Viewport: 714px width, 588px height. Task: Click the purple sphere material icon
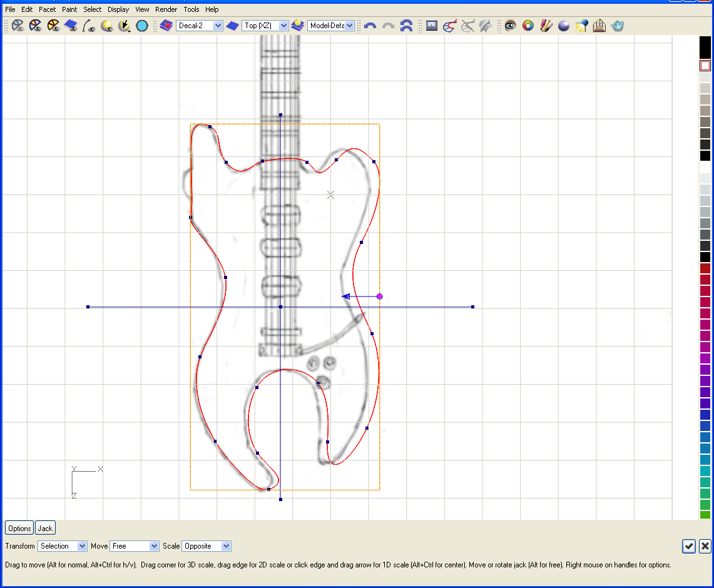[x=564, y=26]
